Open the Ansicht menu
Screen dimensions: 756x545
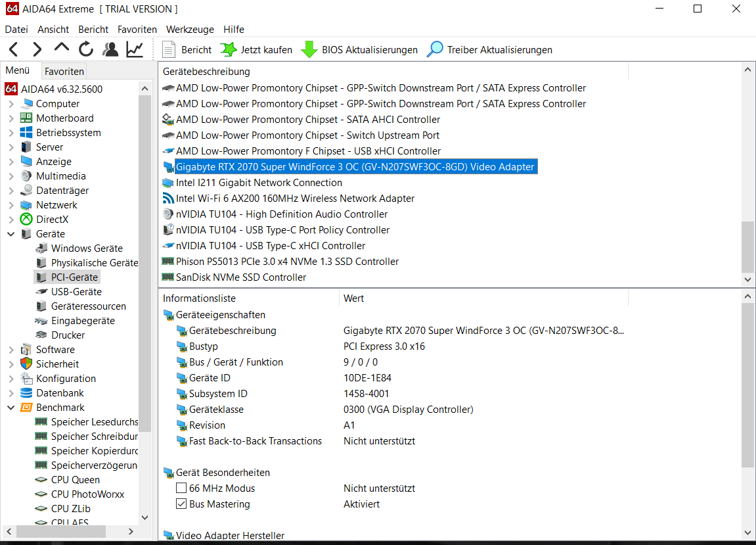[53, 30]
